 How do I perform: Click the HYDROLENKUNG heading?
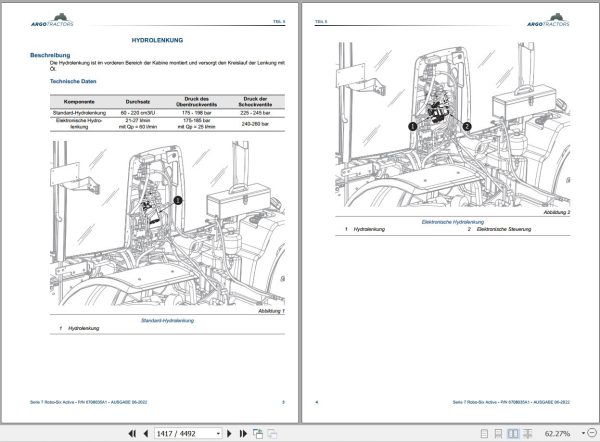coord(157,40)
